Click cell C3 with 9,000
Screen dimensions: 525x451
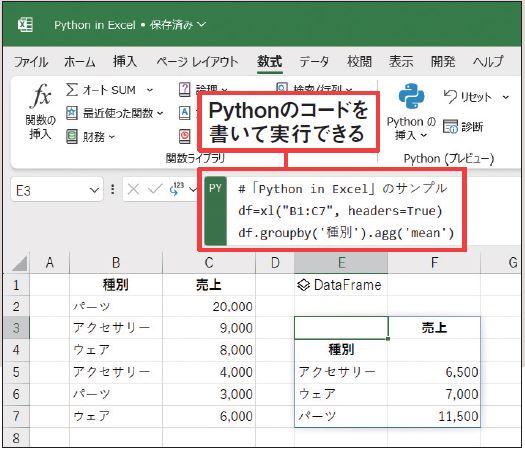pyautogui.click(x=209, y=328)
